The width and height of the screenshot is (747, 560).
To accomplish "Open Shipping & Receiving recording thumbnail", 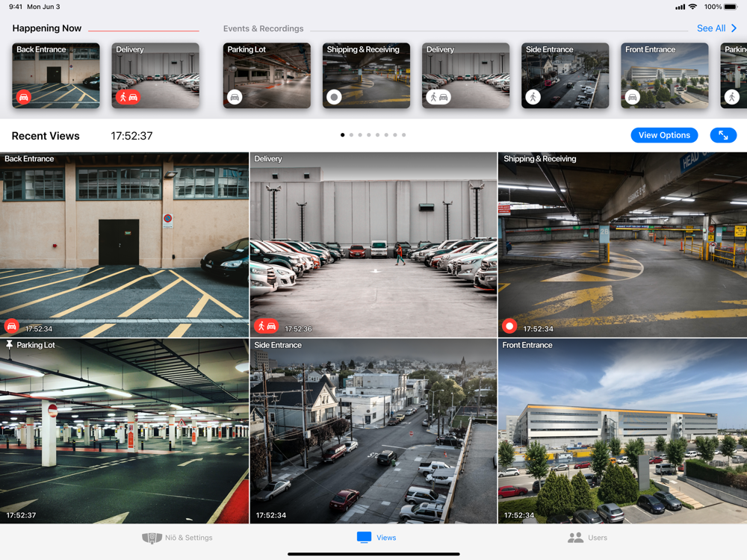I will 366,75.
